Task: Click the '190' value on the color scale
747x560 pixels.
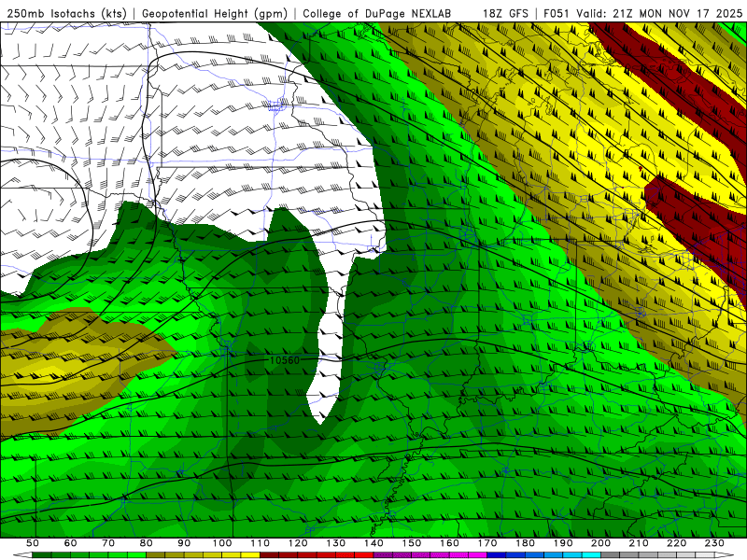Action: pyautogui.click(x=563, y=543)
